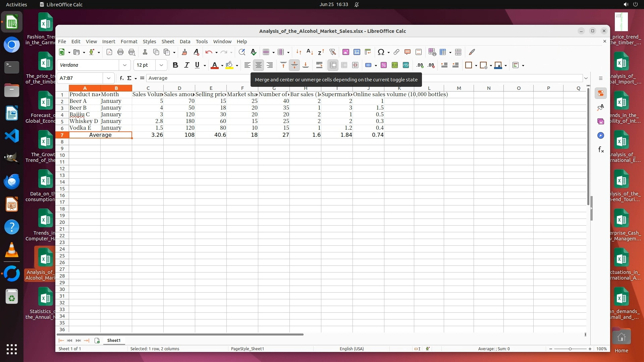Image resolution: width=644 pixels, height=362 pixels.
Task: Apply the yellow background color swatch
Action: pos(229,65)
